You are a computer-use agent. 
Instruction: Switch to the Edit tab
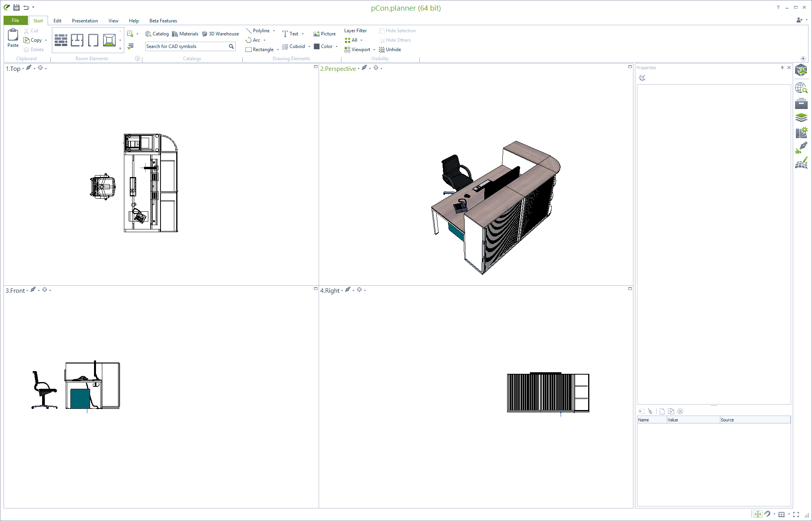pyautogui.click(x=57, y=21)
